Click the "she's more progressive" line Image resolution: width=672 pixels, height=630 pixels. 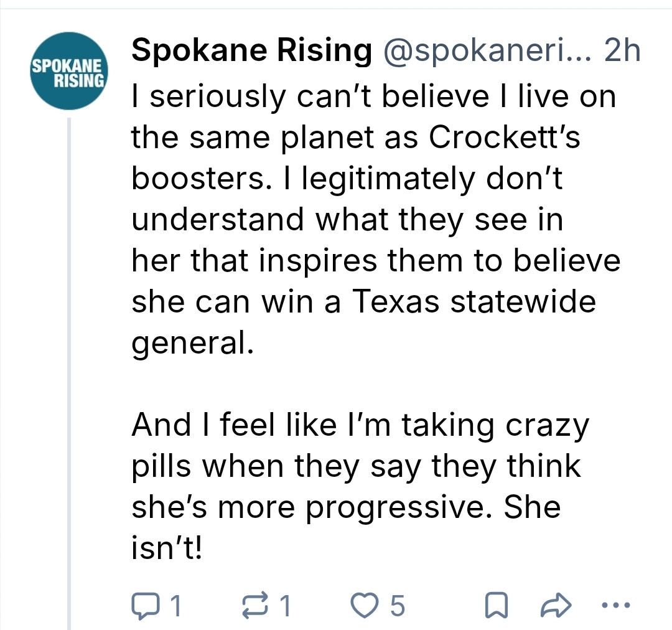tap(346, 507)
